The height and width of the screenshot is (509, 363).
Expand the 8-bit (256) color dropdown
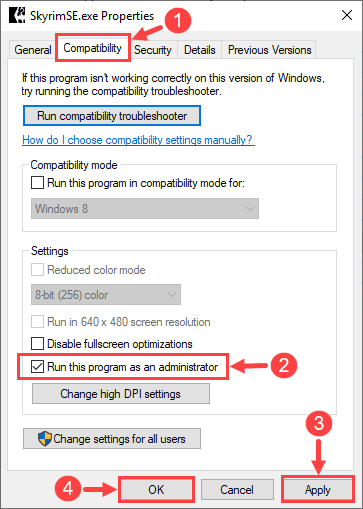pos(106,295)
